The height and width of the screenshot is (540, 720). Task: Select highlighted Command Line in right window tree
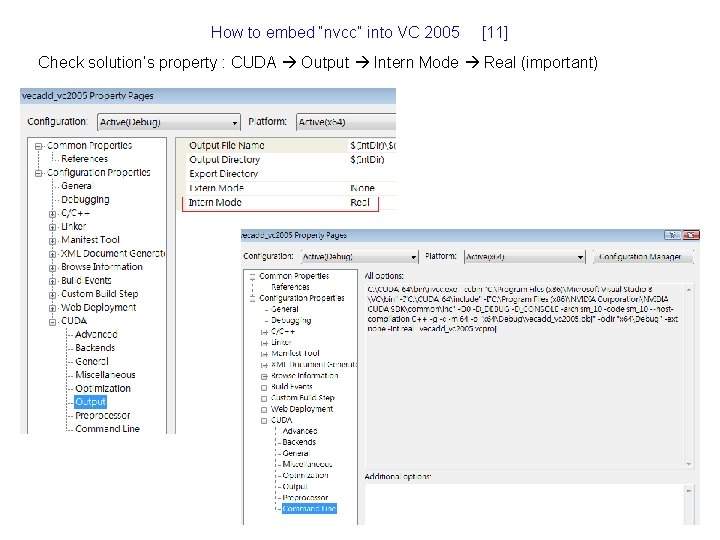point(309,509)
